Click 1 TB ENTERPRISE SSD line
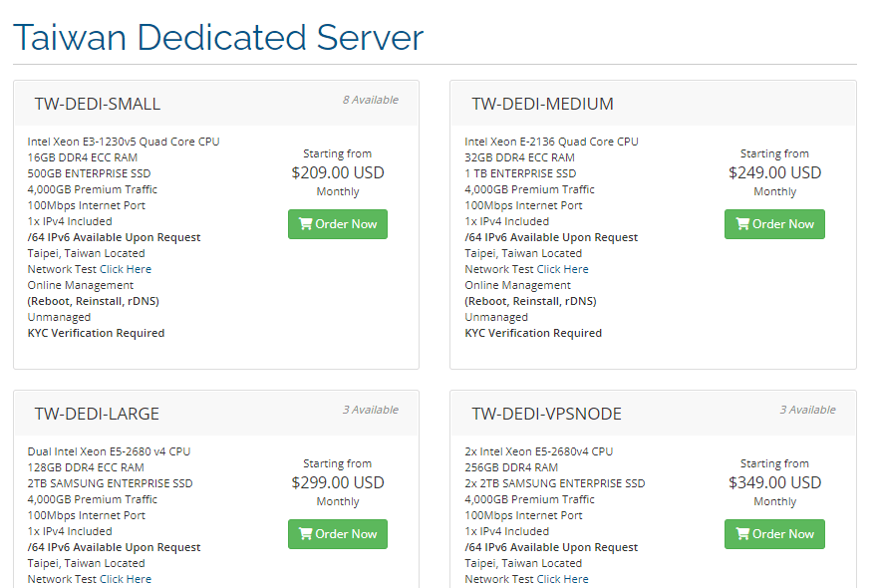The height and width of the screenshot is (588, 877). coord(520,173)
